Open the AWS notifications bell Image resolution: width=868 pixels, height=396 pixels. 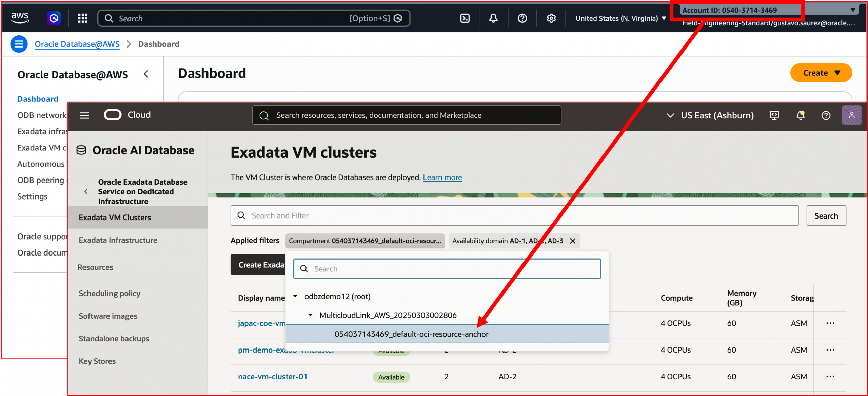tap(493, 18)
